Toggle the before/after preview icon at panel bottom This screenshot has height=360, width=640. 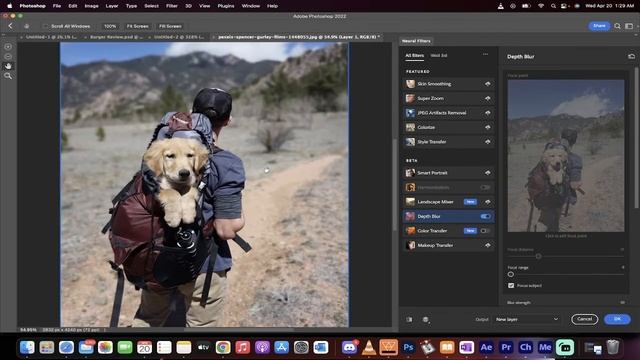coord(409,320)
